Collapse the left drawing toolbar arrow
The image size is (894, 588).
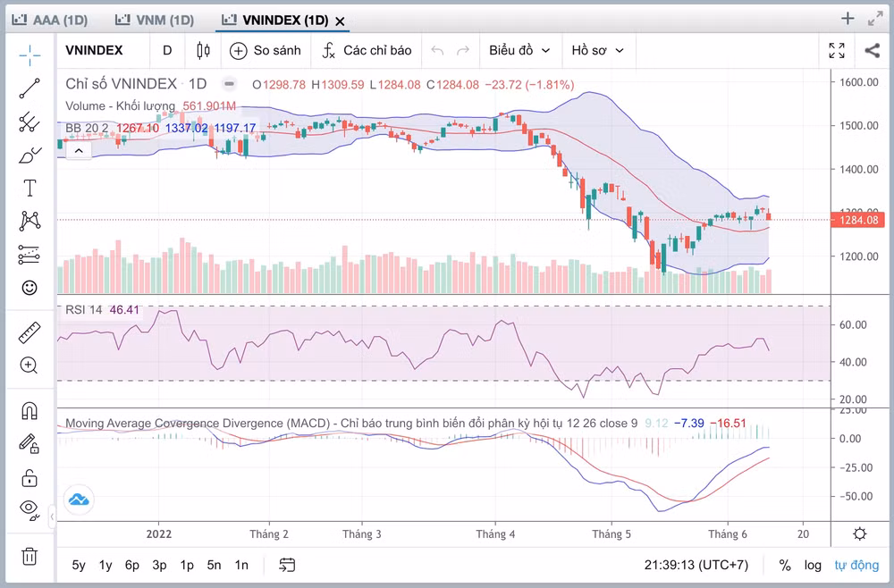pyautogui.click(x=52, y=517)
